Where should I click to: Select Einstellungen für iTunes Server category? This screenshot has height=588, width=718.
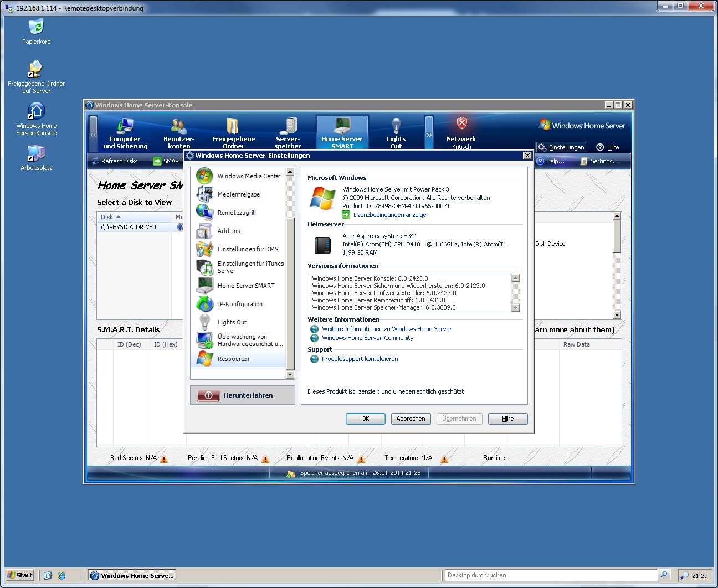238,267
